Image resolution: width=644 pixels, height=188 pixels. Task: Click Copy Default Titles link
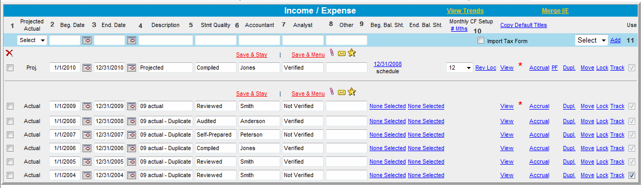523,25
